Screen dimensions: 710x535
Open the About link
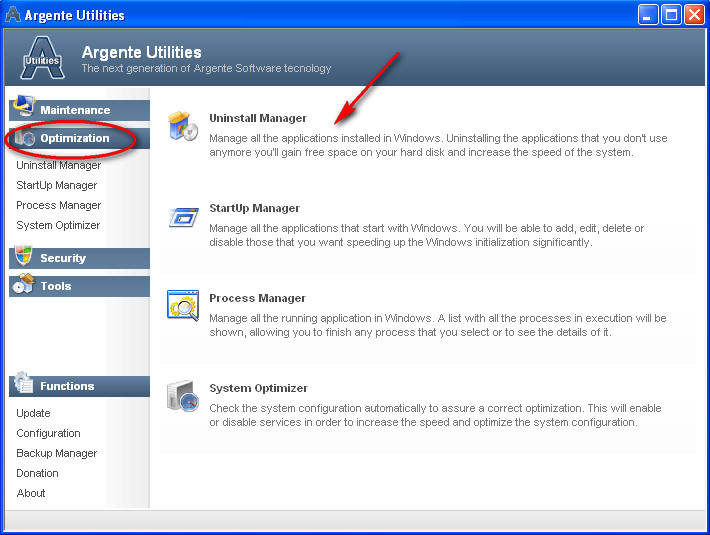(31, 493)
